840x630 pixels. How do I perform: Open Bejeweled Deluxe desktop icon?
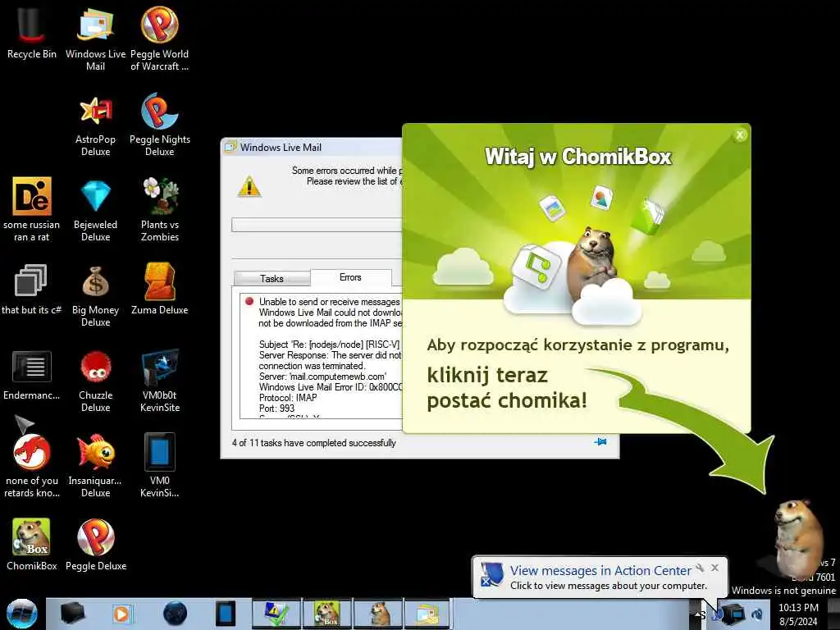click(x=95, y=210)
